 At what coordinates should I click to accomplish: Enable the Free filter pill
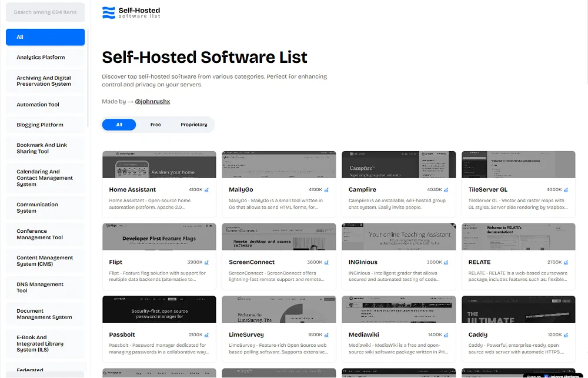pos(155,125)
